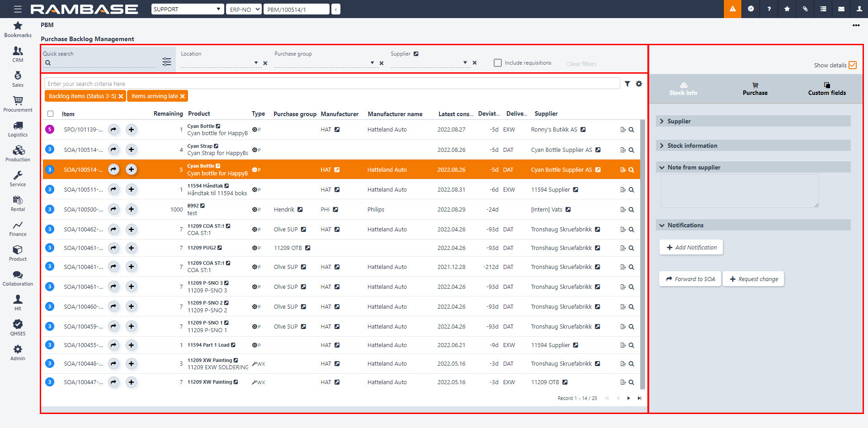The height and width of the screenshot is (428, 868).
Task: Click the Request change button
Action: pos(753,279)
